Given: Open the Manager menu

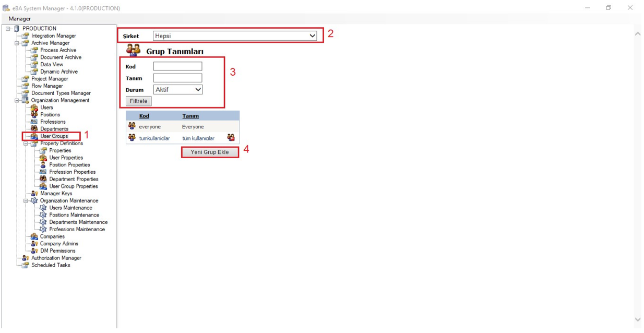Looking at the screenshot, I should click(20, 19).
